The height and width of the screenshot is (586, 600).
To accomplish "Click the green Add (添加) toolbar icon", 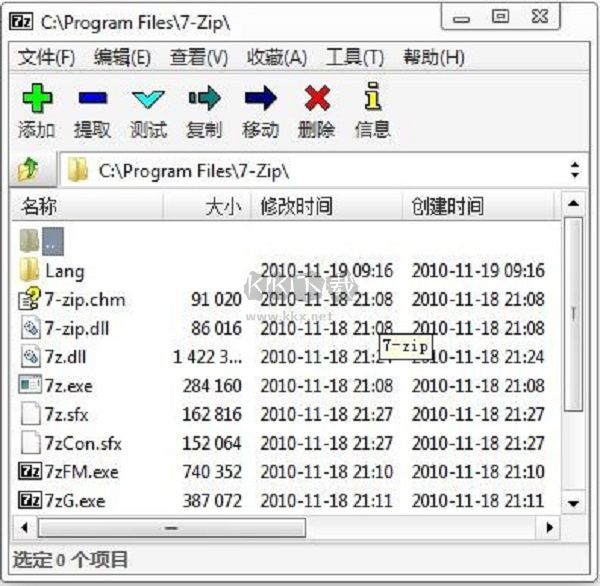I will coord(37,98).
